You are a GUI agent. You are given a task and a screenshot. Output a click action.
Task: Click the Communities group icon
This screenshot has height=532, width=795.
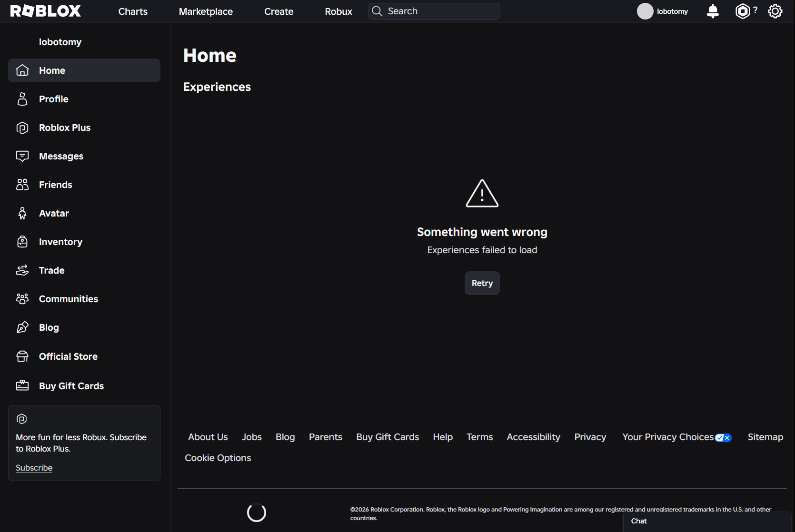coord(22,299)
